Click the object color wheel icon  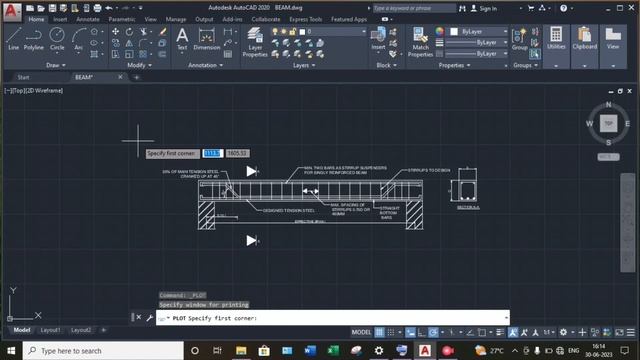click(x=439, y=31)
